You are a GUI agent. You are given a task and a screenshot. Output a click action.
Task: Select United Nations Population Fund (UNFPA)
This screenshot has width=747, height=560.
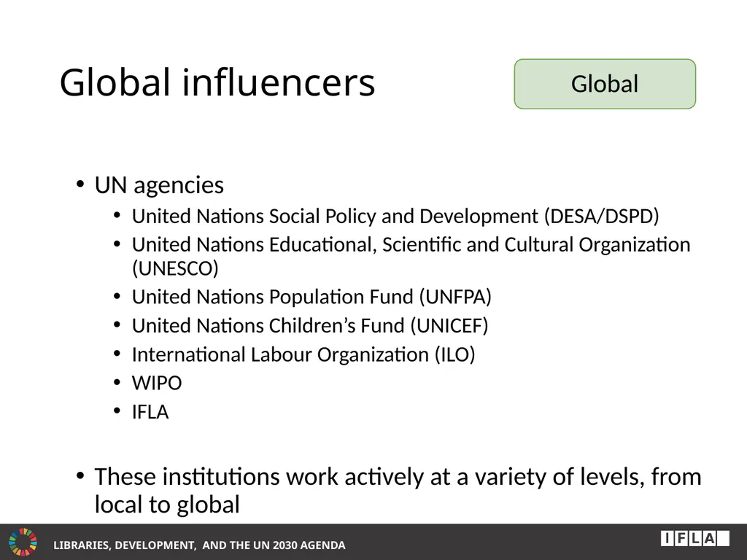click(311, 297)
